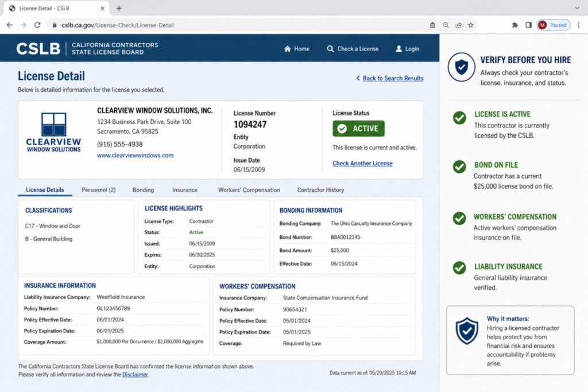Click Login in the header
The image size is (588, 392).
(408, 49)
